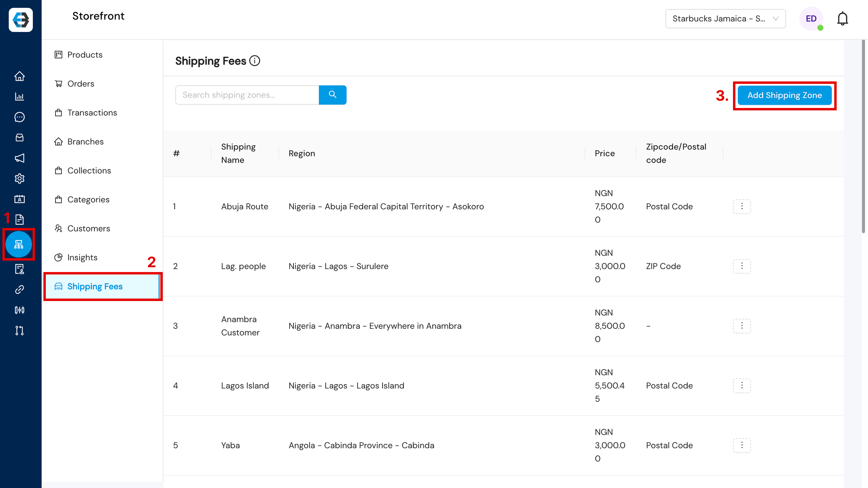Focus the Search shipping zones field
868x488 pixels.
coord(247,95)
